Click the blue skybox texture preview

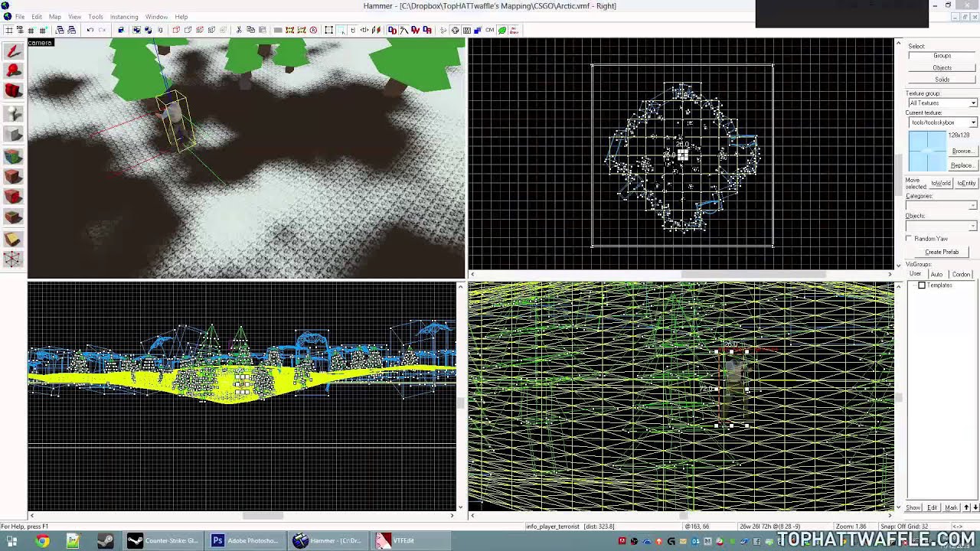927,151
